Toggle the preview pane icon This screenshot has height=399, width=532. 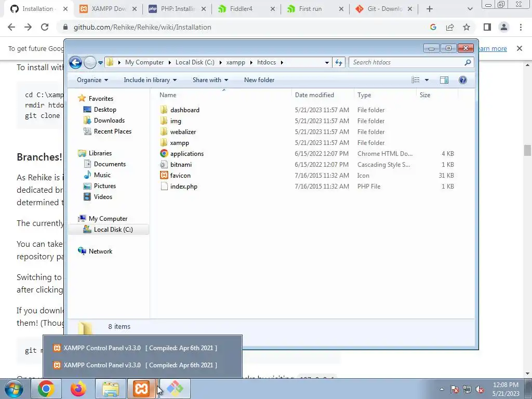444,80
